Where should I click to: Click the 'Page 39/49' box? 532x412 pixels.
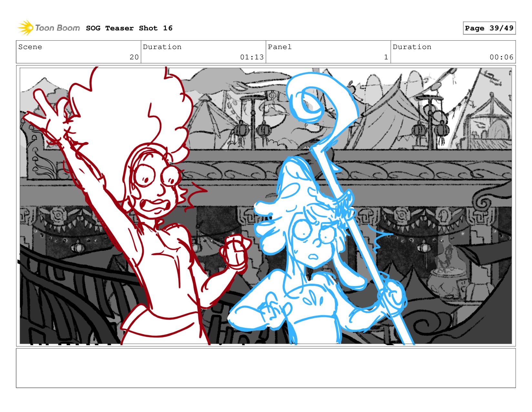click(x=489, y=28)
